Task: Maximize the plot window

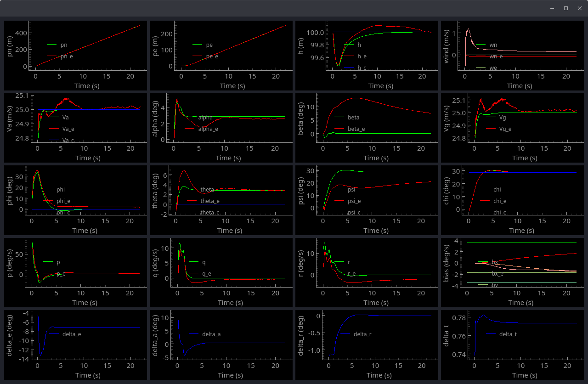Action: click(x=566, y=8)
